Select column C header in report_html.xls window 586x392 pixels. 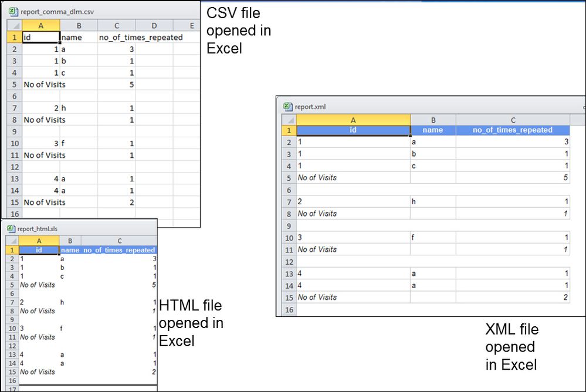[x=119, y=241]
